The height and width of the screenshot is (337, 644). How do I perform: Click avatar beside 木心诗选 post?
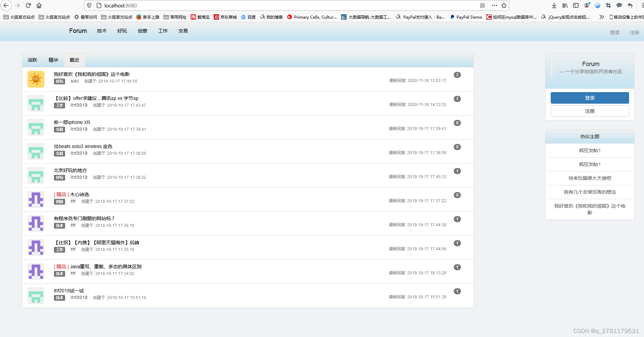[x=36, y=199]
